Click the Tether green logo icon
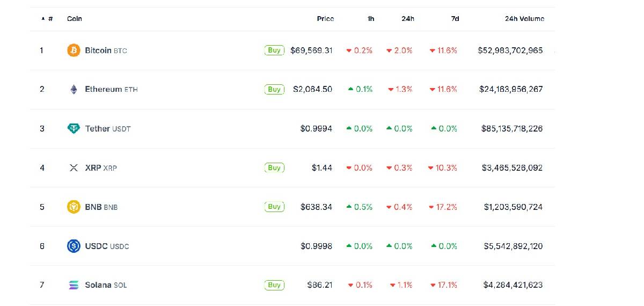The height and width of the screenshot is (306, 644). point(74,129)
